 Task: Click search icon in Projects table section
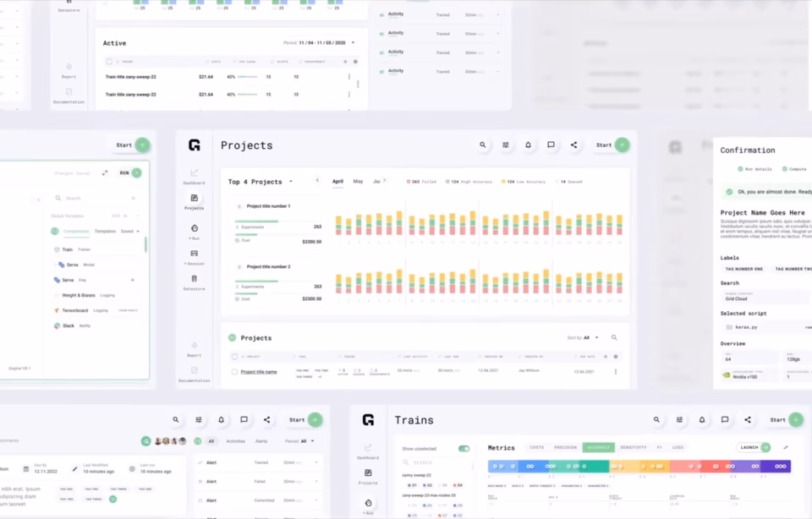tap(614, 337)
